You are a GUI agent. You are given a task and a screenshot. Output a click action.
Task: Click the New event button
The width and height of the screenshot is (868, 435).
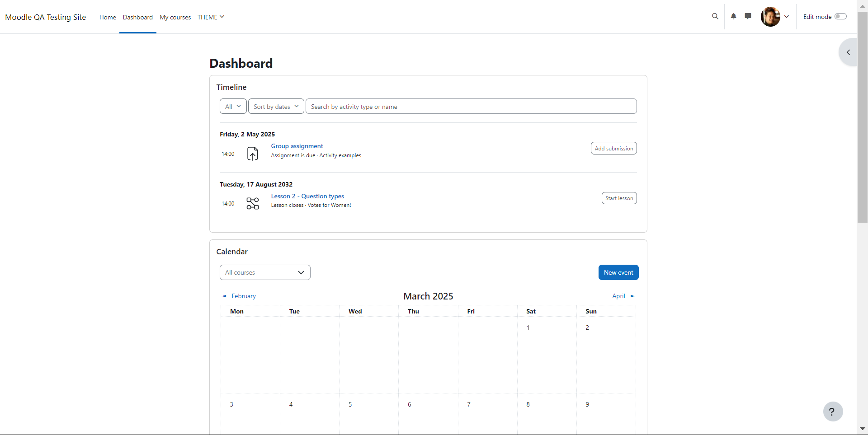pyautogui.click(x=618, y=272)
